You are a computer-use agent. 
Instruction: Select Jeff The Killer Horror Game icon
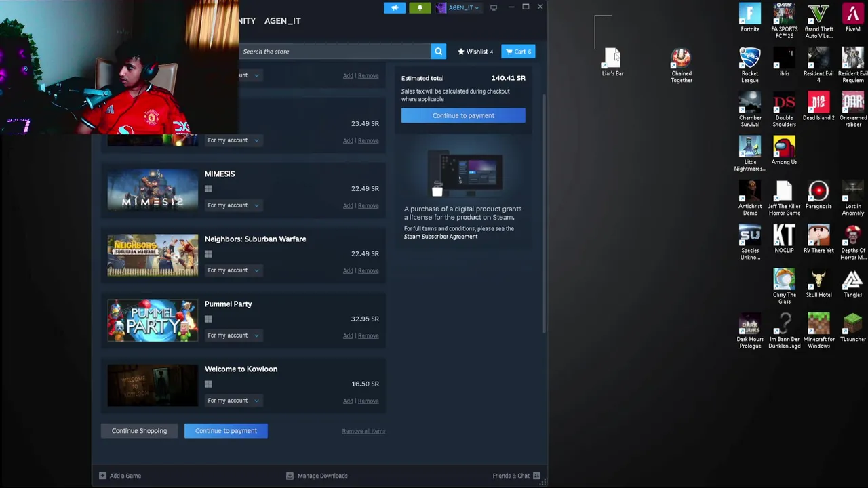(x=784, y=198)
